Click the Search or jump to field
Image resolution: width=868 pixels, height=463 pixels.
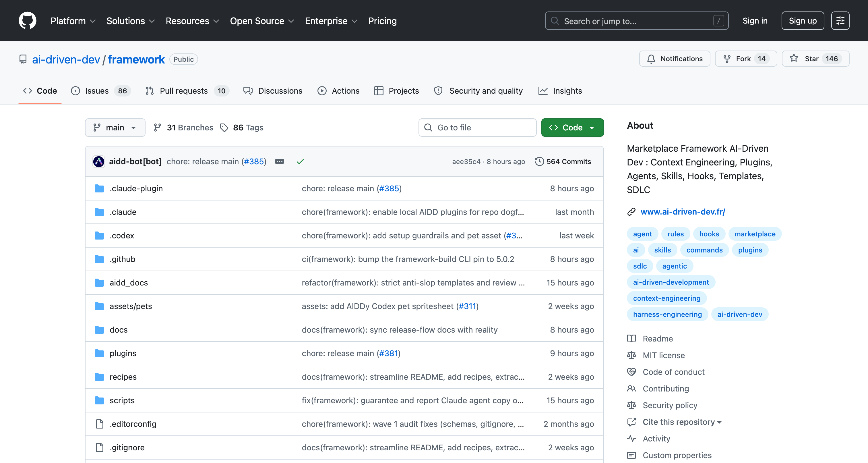point(637,21)
